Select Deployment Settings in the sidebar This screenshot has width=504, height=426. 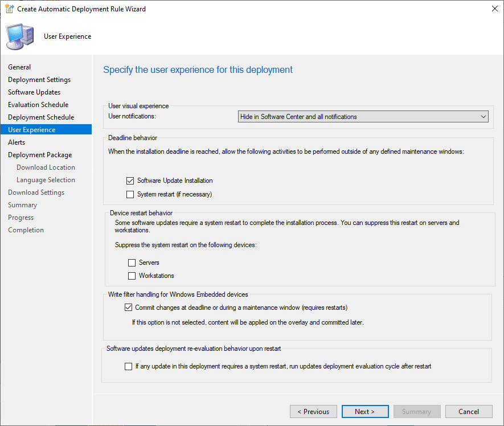pos(39,80)
